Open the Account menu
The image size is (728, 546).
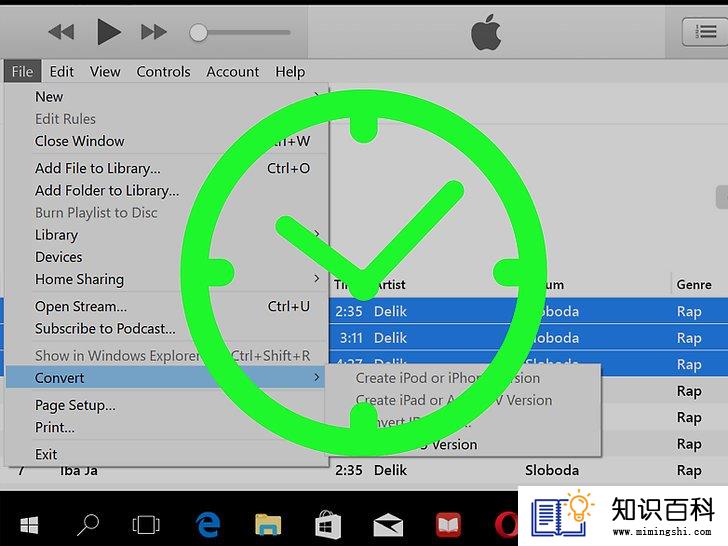[233, 72]
